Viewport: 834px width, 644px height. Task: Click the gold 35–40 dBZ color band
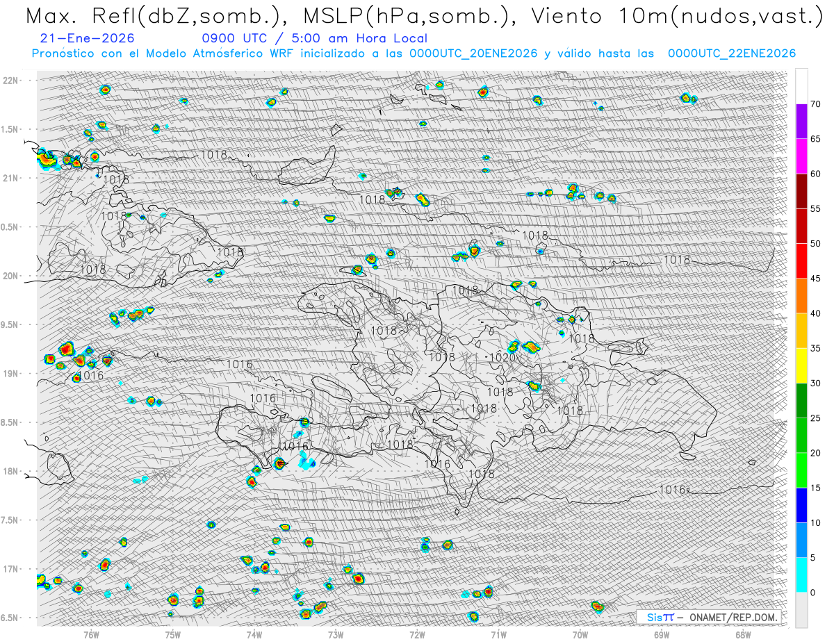tap(801, 331)
